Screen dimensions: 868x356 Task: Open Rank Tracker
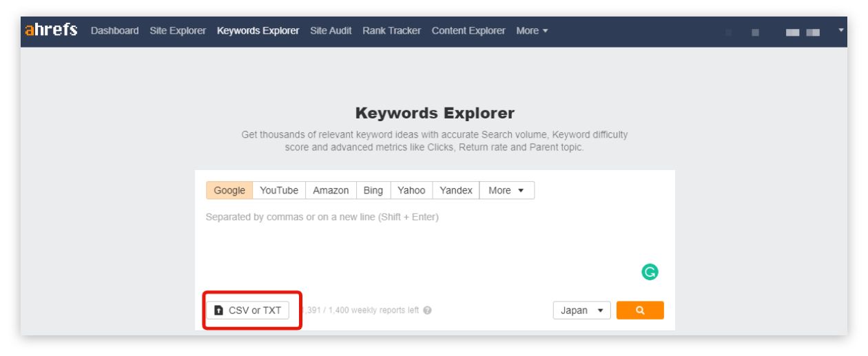391,31
